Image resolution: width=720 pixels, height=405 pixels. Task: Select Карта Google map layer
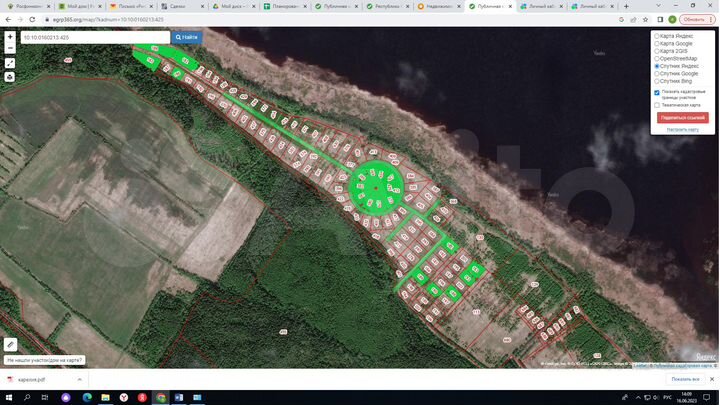[x=657, y=44]
